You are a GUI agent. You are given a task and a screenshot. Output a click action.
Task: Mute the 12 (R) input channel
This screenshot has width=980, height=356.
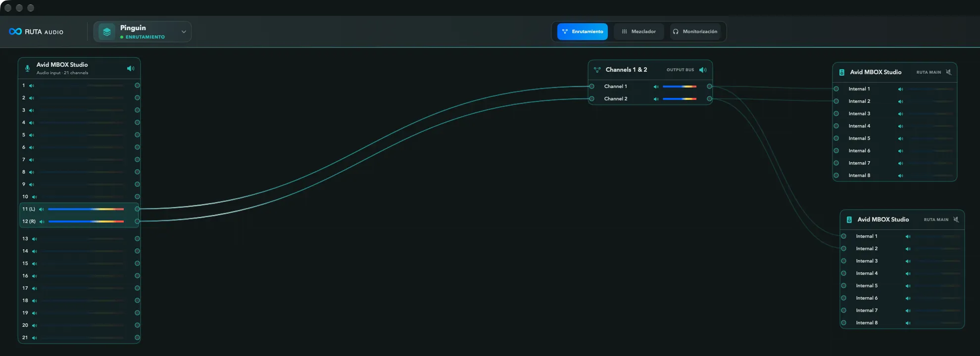point(42,222)
